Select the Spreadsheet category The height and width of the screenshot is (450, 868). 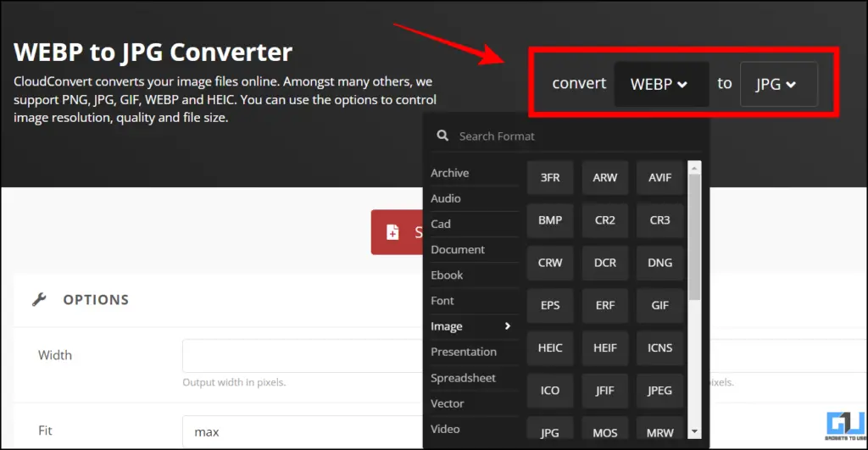coord(474,377)
